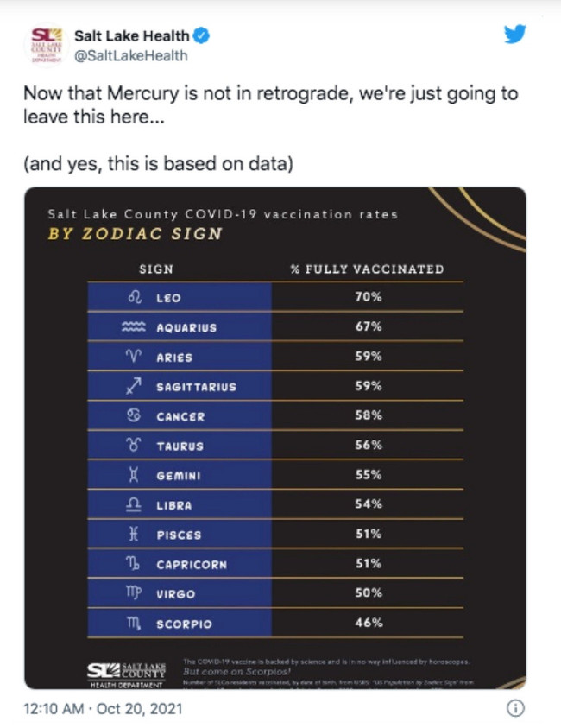The image size is (561, 728).
Task: Click the Leo 70% vaccinated value
Action: (x=369, y=297)
